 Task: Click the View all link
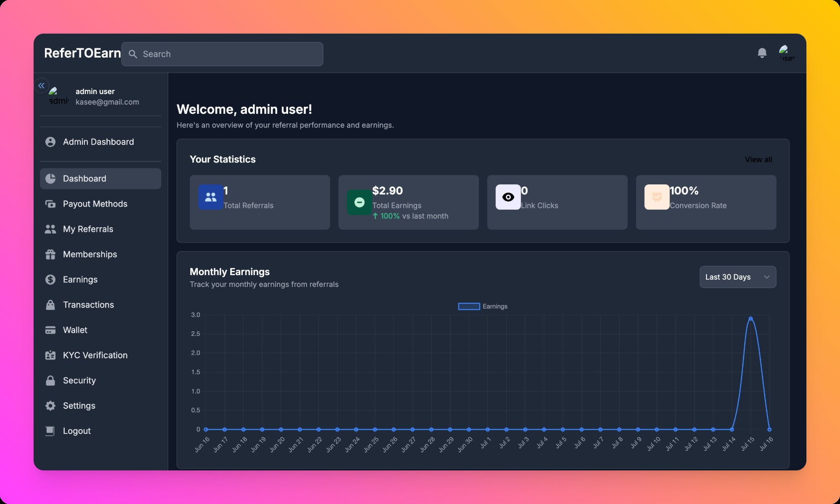click(758, 159)
